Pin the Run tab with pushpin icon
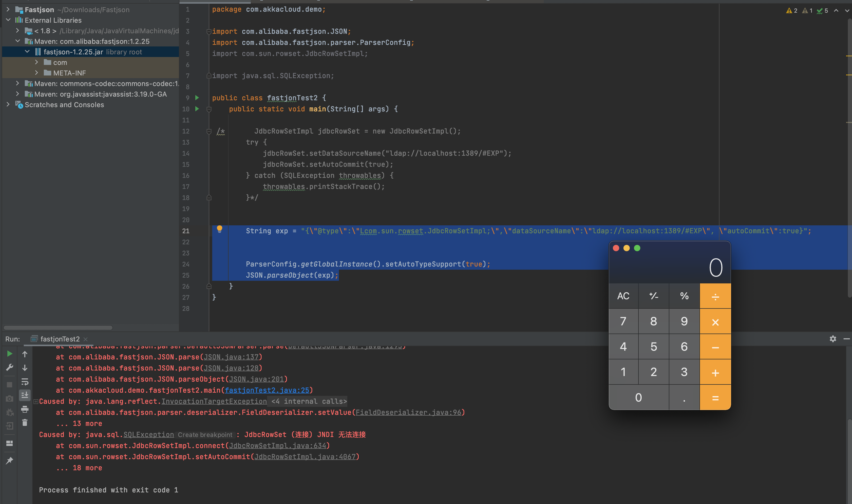This screenshot has width=852, height=504. tap(10, 460)
